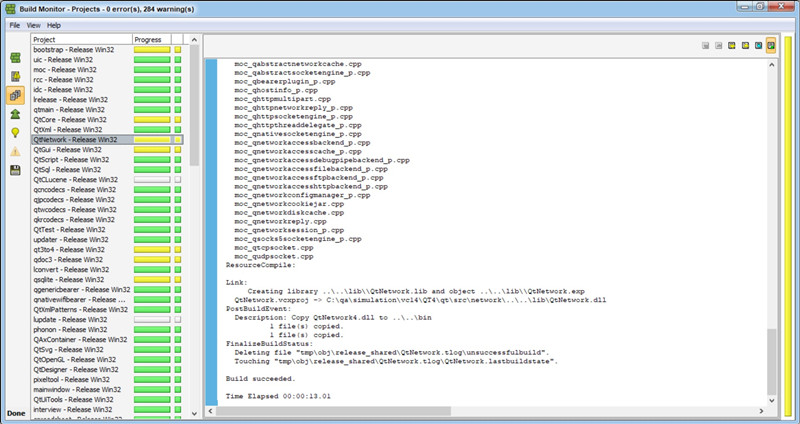Click the warning triangle sidebar icon
The image size is (800, 424).
[16, 151]
